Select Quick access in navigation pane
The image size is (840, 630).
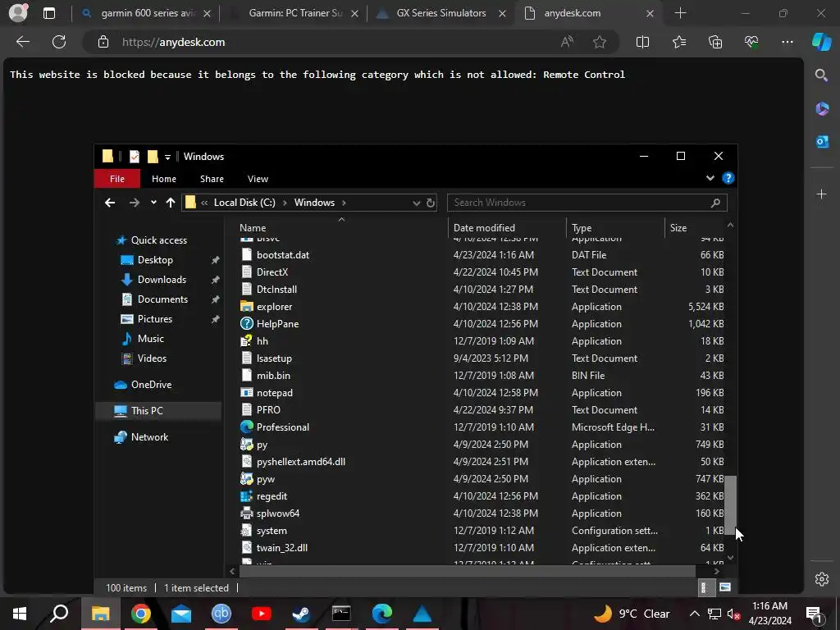158,240
